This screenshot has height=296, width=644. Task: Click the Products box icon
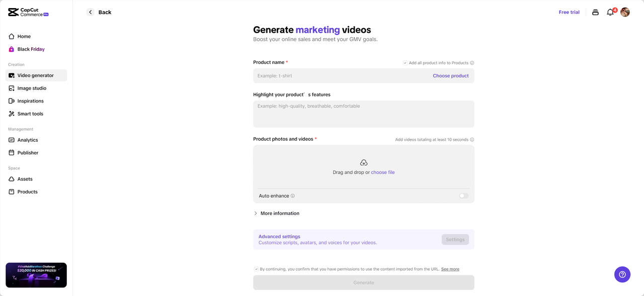12,191
